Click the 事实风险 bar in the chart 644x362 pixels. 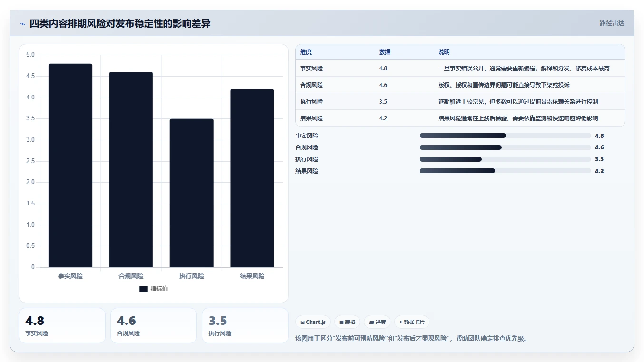pyautogui.click(x=70, y=166)
